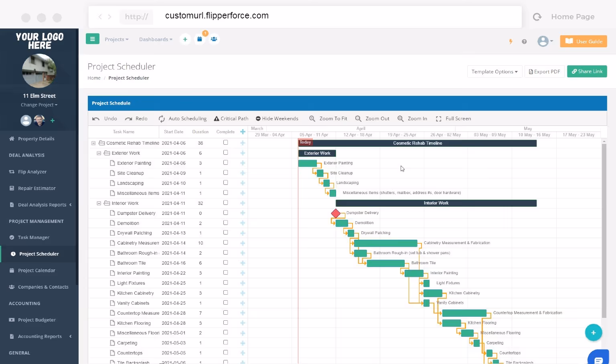
Task: Check Complete box for Site Cleanup
Action: pos(225,173)
